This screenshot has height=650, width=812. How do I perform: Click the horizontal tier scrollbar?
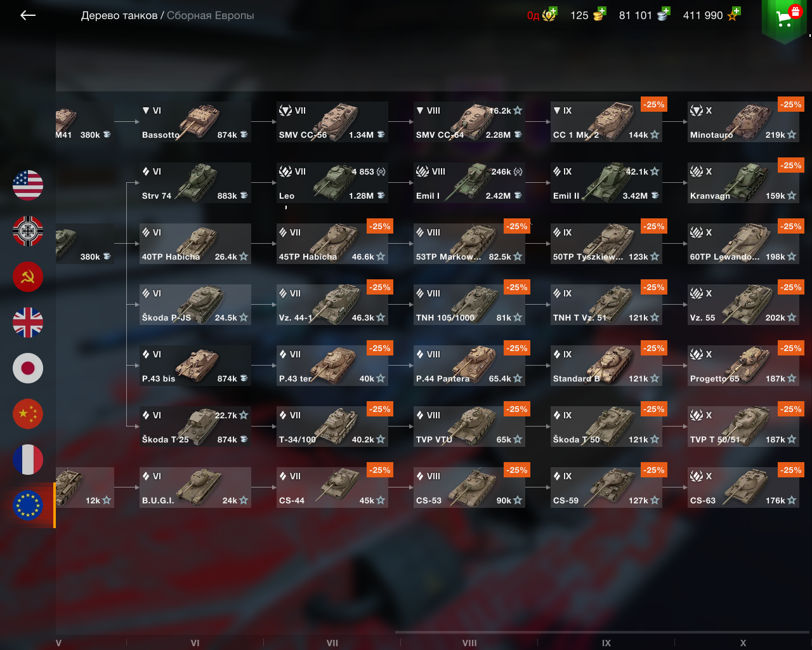click(603, 632)
